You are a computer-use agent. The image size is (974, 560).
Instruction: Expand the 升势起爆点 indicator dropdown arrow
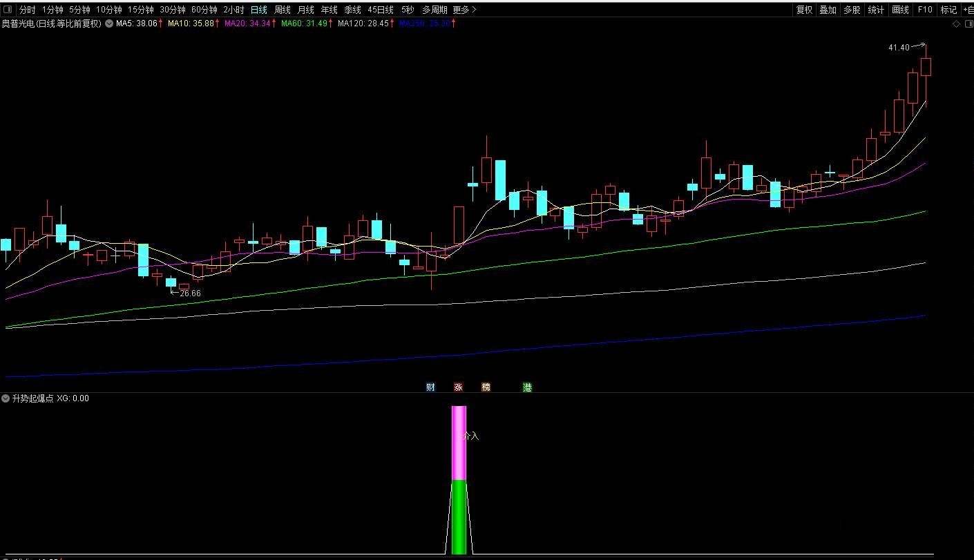6,398
